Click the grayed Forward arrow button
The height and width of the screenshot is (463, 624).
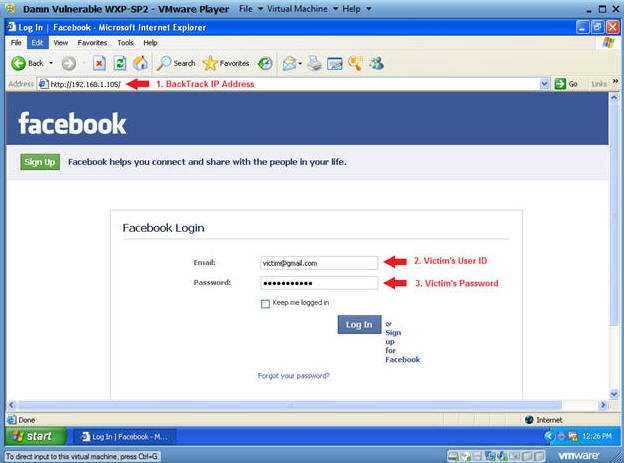point(69,63)
